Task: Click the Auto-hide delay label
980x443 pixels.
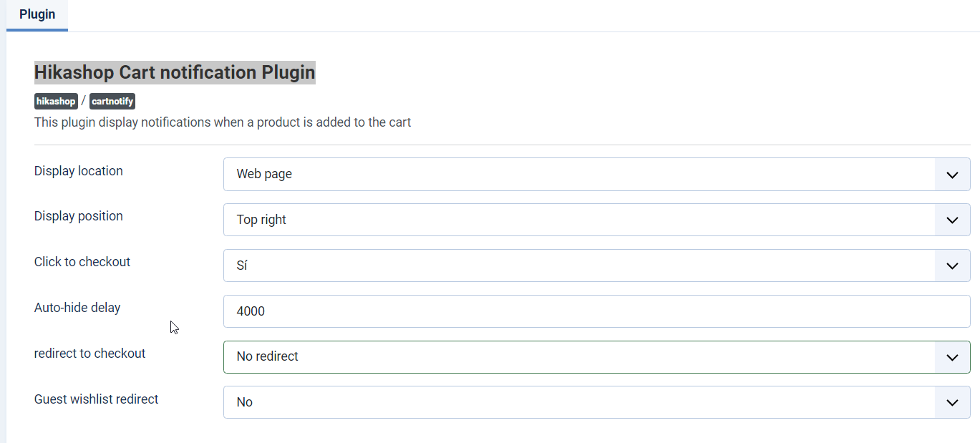Action: (x=77, y=308)
